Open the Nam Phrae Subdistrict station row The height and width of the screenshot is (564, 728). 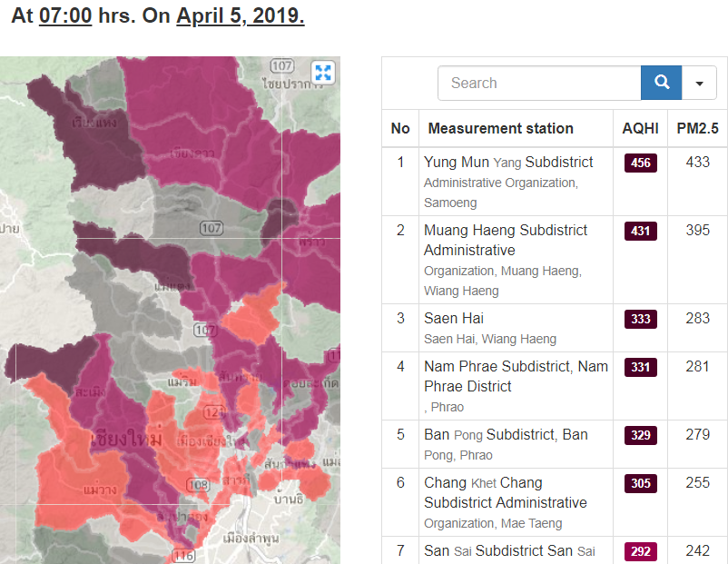(x=516, y=367)
